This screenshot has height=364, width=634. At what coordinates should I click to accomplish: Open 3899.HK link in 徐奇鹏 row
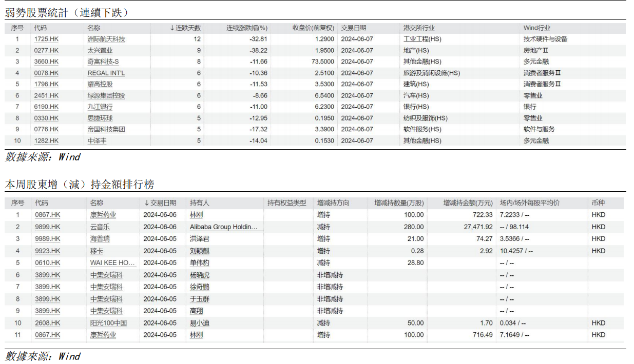(x=48, y=287)
